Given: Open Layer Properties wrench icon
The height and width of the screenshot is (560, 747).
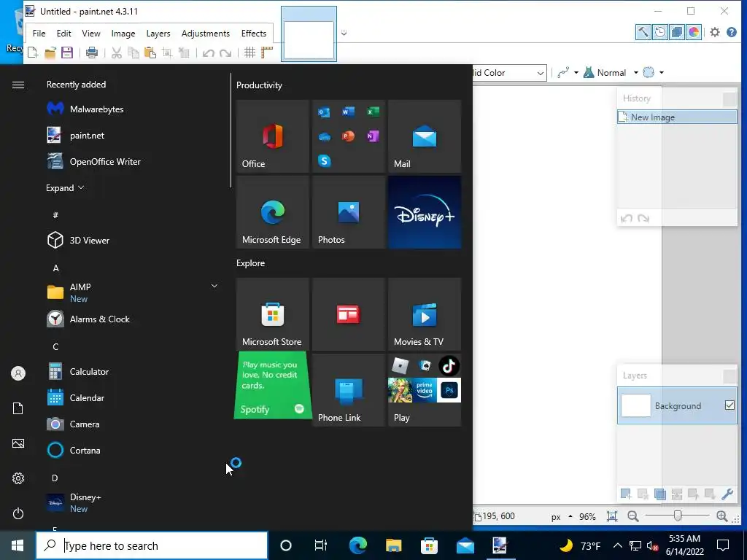Looking at the screenshot, I should click(727, 494).
